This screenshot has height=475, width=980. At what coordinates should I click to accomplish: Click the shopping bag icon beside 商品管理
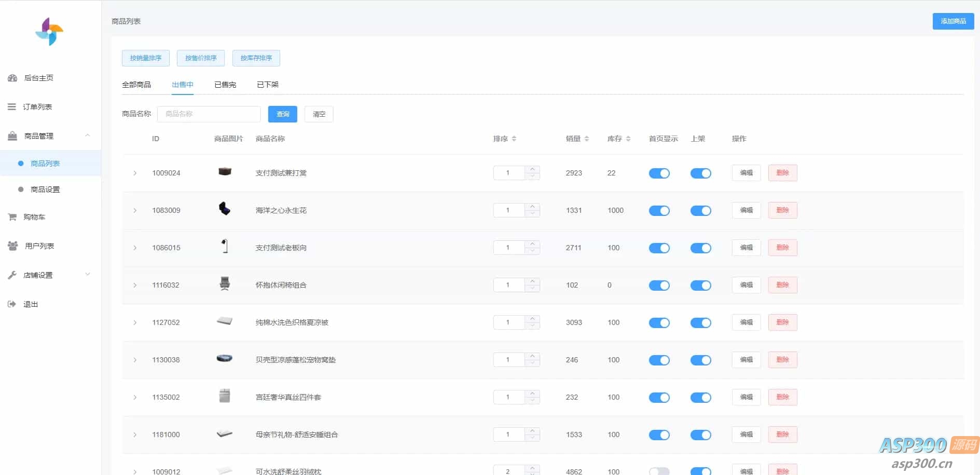tap(12, 136)
